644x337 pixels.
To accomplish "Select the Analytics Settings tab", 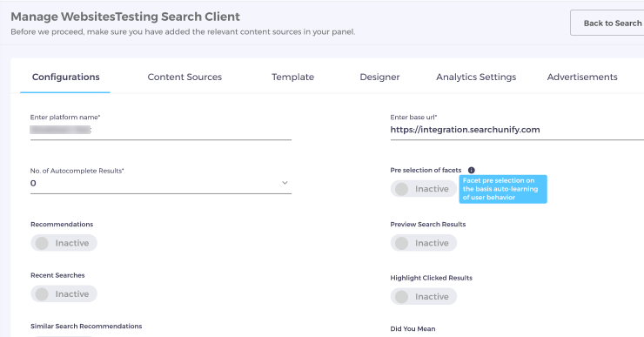I will click(x=476, y=77).
